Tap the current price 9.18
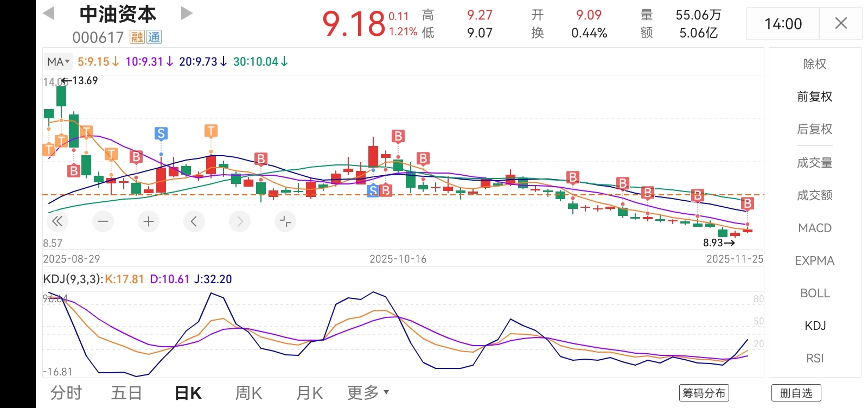The height and width of the screenshot is (408, 868). pos(353,24)
